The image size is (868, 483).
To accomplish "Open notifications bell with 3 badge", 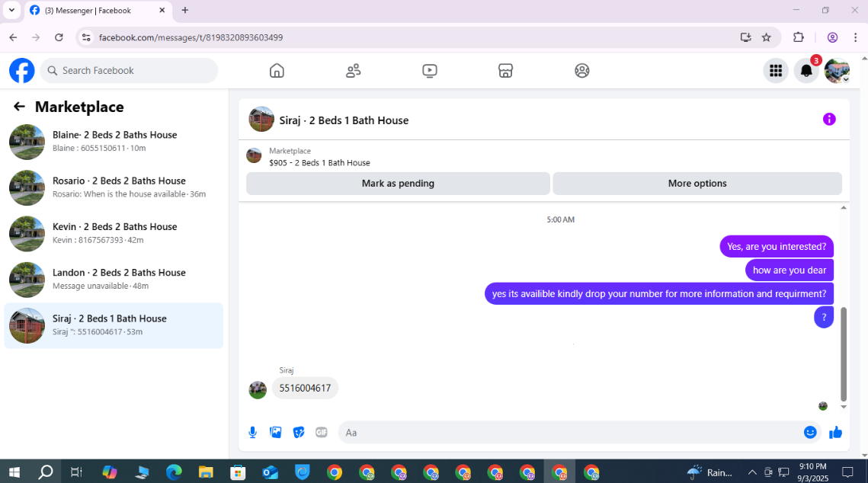I will coord(806,71).
